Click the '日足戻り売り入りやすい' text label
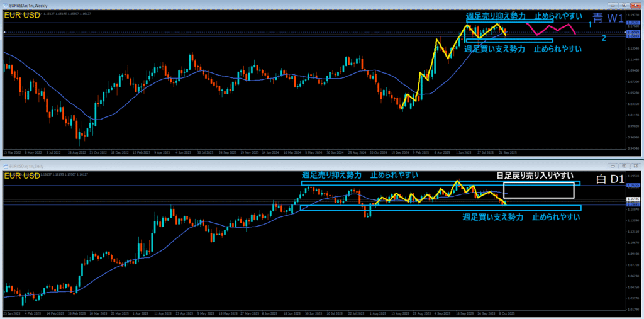Image resolution: width=644 pixels, height=319 pixels. tap(535, 176)
